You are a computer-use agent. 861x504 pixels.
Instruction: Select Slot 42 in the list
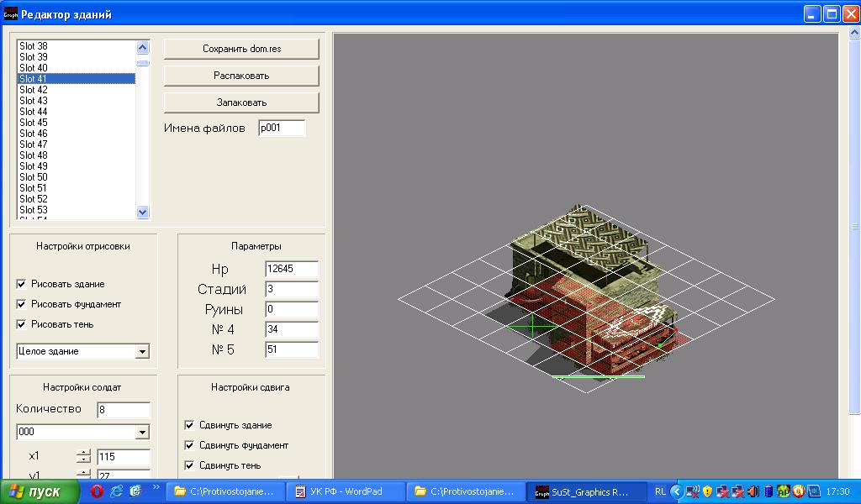(x=77, y=90)
